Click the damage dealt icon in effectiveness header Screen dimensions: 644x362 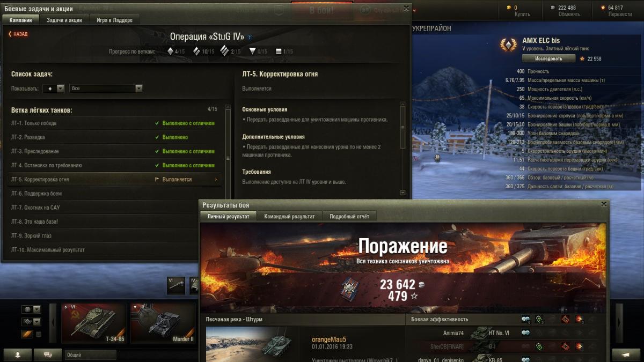[x=579, y=319]
